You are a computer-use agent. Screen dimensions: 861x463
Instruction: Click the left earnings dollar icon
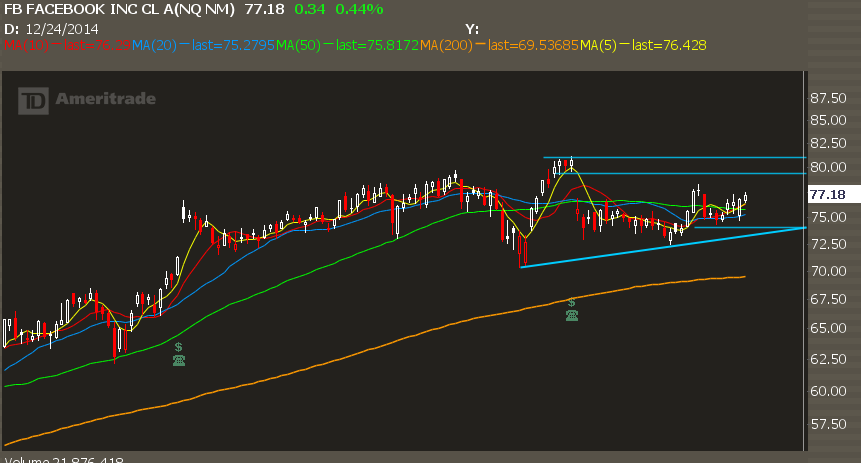(x=178, y=346)
